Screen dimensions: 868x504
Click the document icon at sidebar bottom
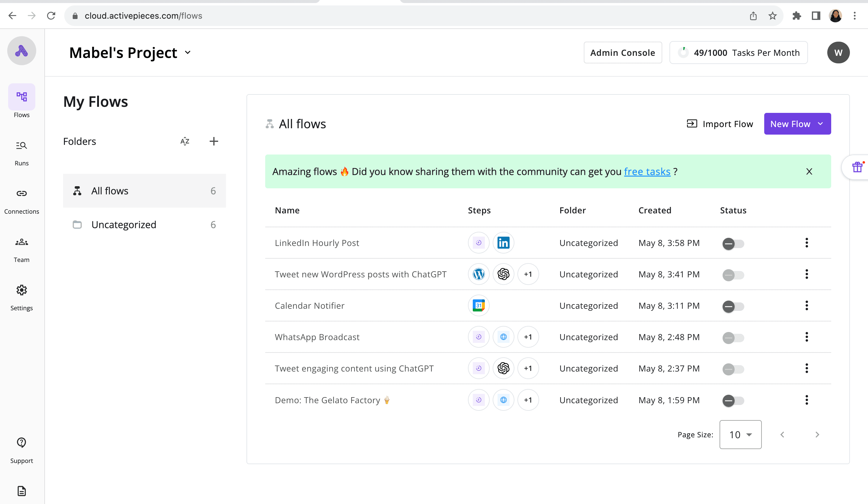coord(22,491)
